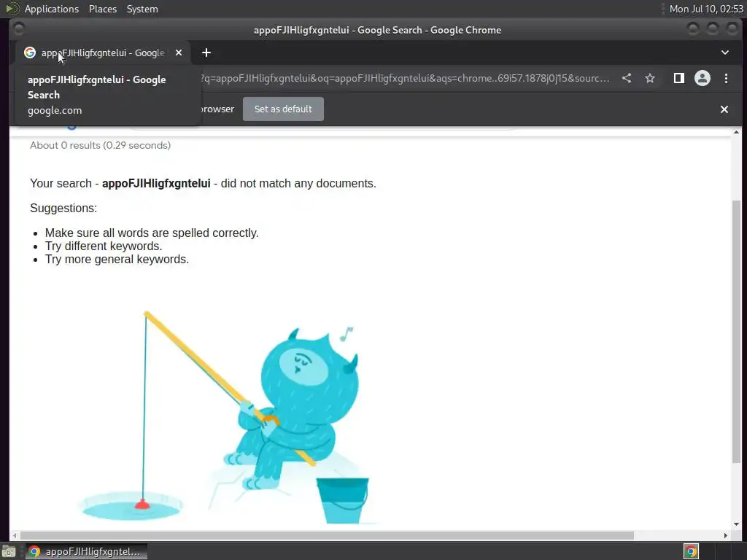Dismiss the default browser infobar
747x560 pixels.
tap(724, 109)
